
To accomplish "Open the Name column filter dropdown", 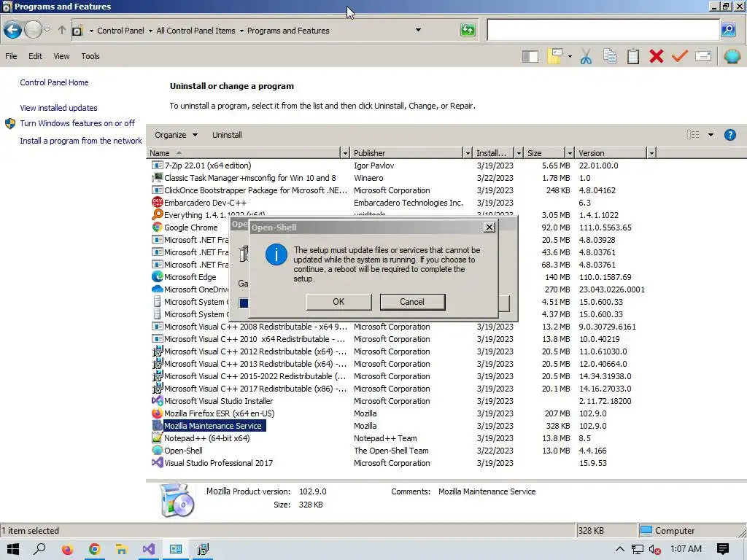I will click(345, 153).
